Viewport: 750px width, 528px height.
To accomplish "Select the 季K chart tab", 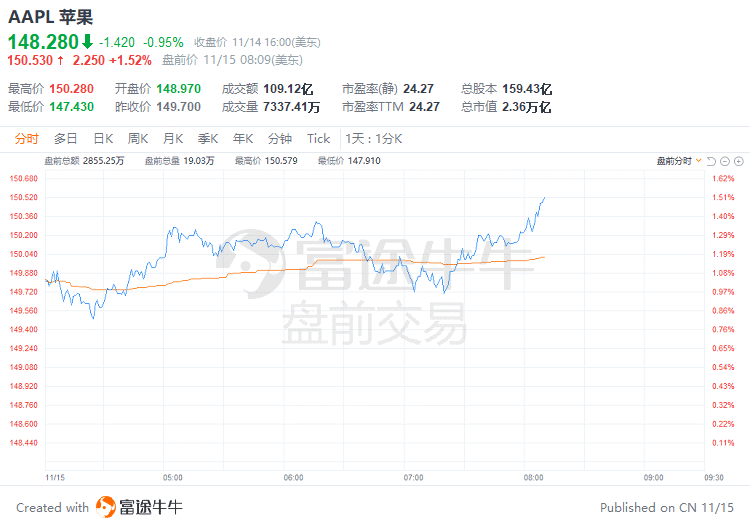I will click(208, 139).
